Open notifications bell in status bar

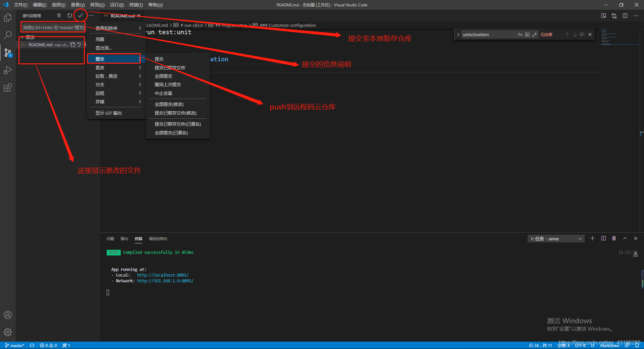pyautogui.click(x=637, y=345)
